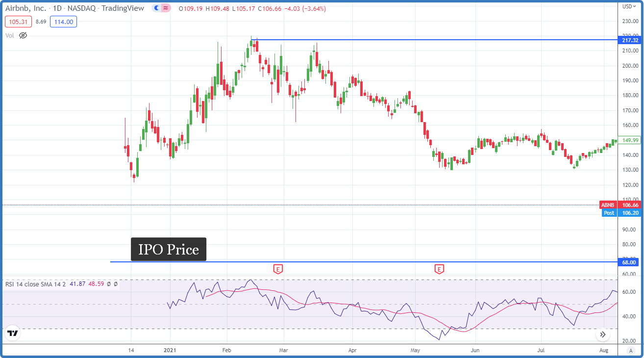Viewport: 644px width, 358px height.
Task: Click the earnings 'E' marker near May
Action: pyautogui.click(x=439, y=269)
